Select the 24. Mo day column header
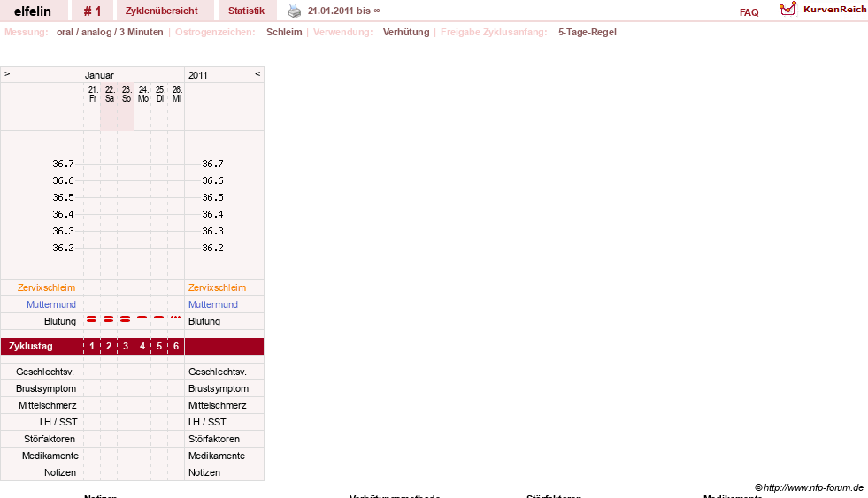Screen dimensions: 868x498 [x=143, y=94]
